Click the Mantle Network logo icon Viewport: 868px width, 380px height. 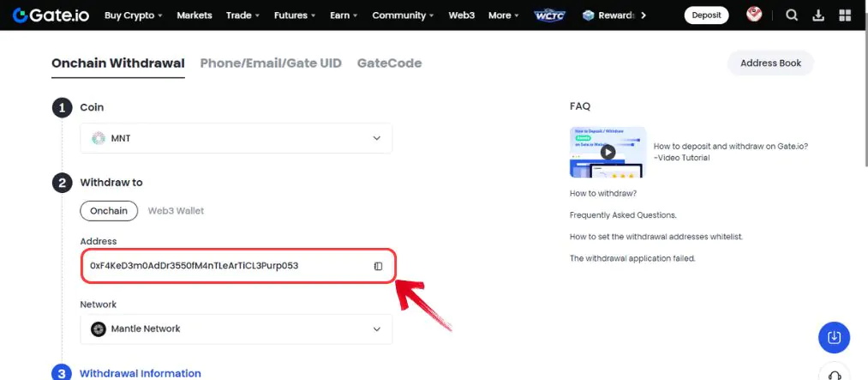pos(98,329)
